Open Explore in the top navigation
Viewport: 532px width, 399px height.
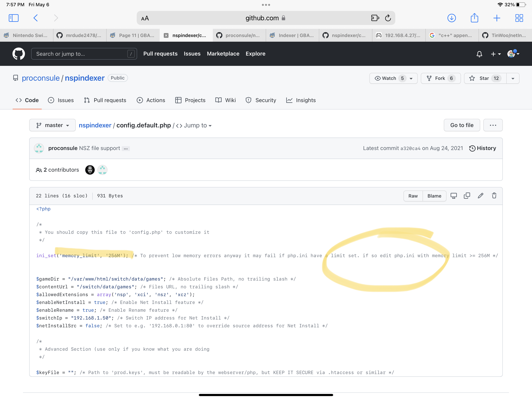pos(255,54)
